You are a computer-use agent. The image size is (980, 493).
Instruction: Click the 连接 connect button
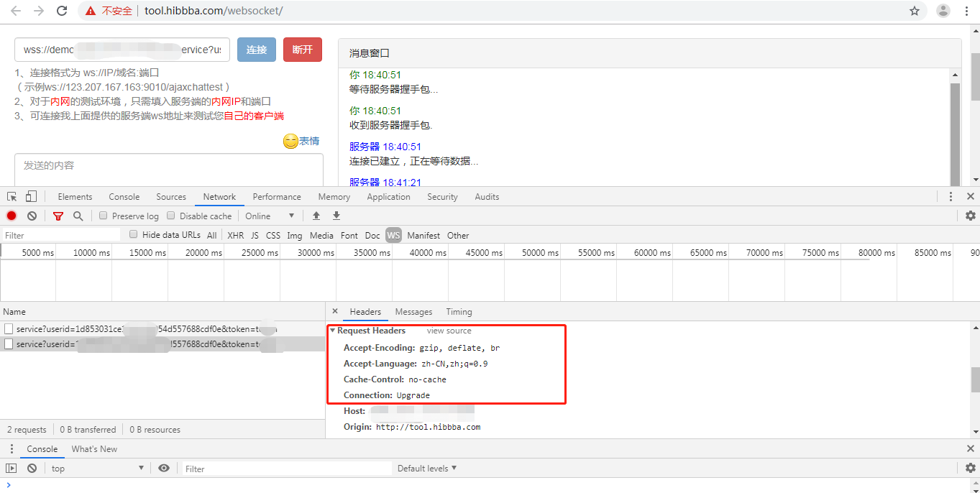coord(256,49)
